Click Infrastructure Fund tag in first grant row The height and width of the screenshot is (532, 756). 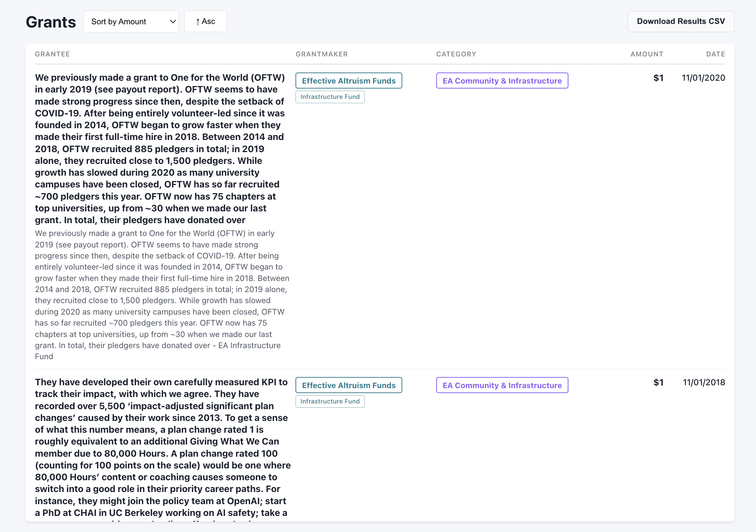(x=330, y=97)
